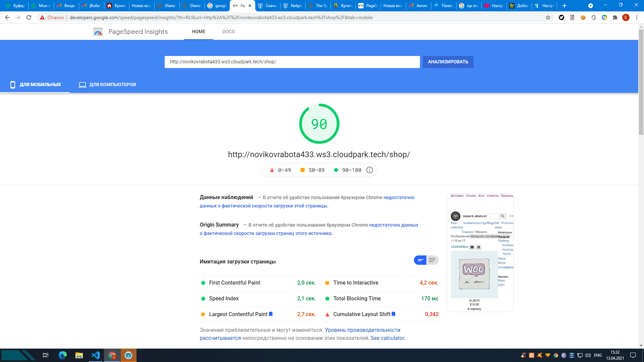The height and width of the screenshot is (362, 644).
Task: Click the 'See calculator' link
Action: 387,338
